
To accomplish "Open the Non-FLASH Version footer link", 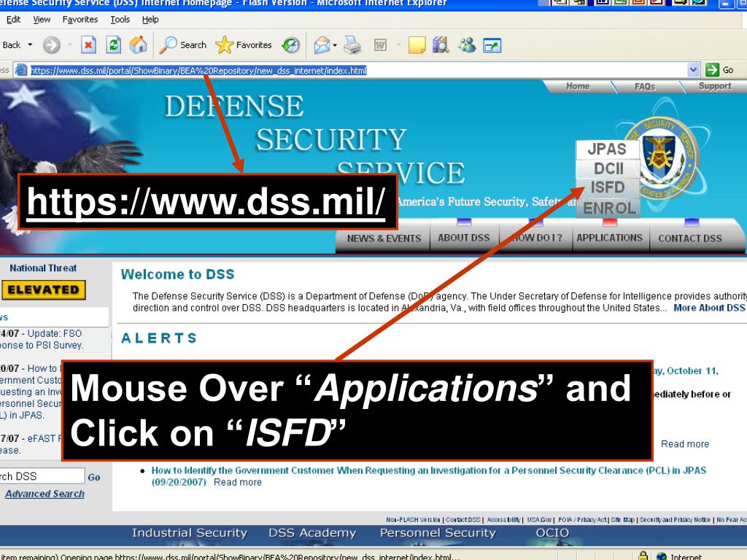I will coord(413,520).
